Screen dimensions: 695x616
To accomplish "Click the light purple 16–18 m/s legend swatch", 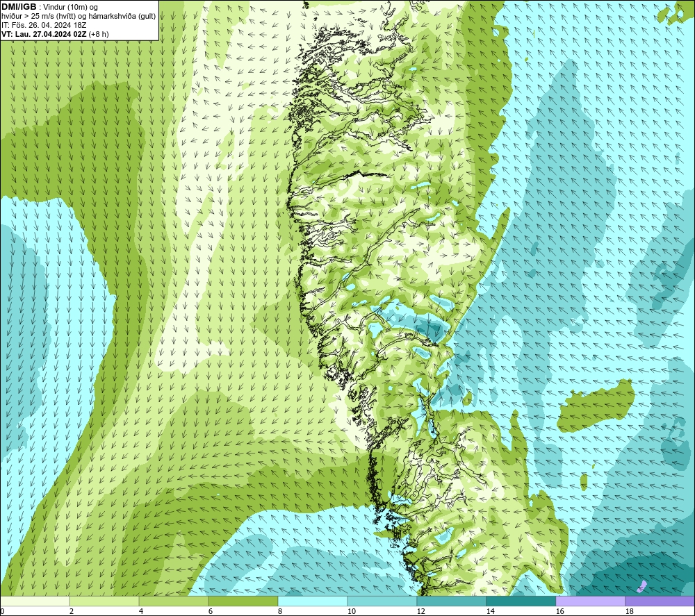I will [x=590, y=601].
